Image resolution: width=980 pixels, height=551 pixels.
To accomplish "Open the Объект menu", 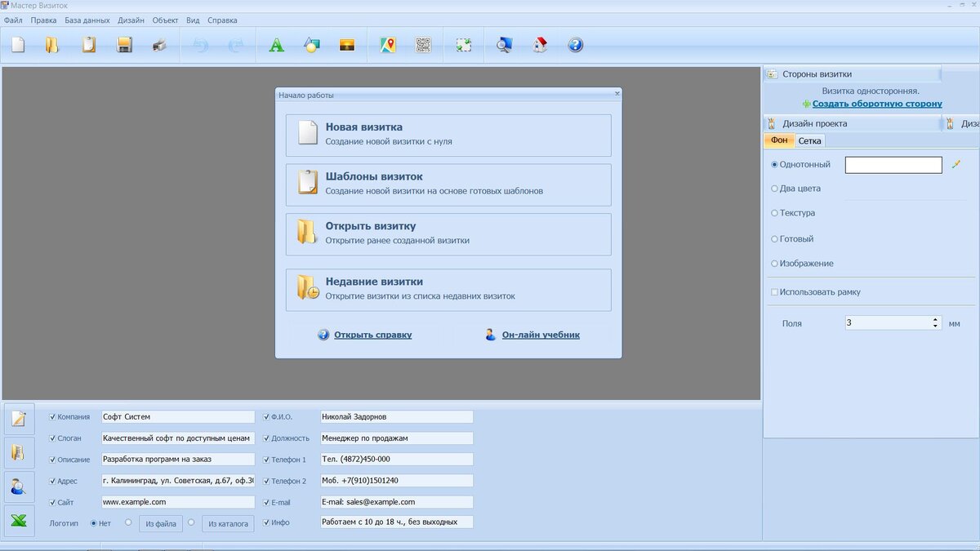I will coord(165,20).
